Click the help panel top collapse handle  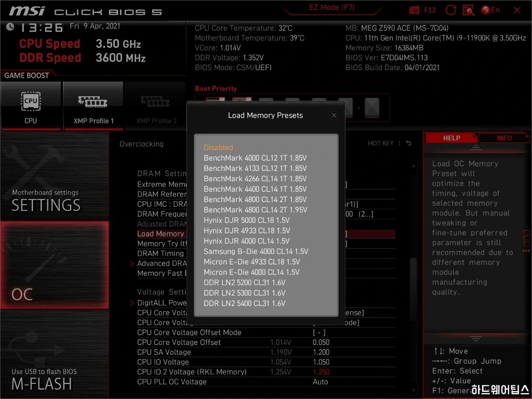coord(476,148)
